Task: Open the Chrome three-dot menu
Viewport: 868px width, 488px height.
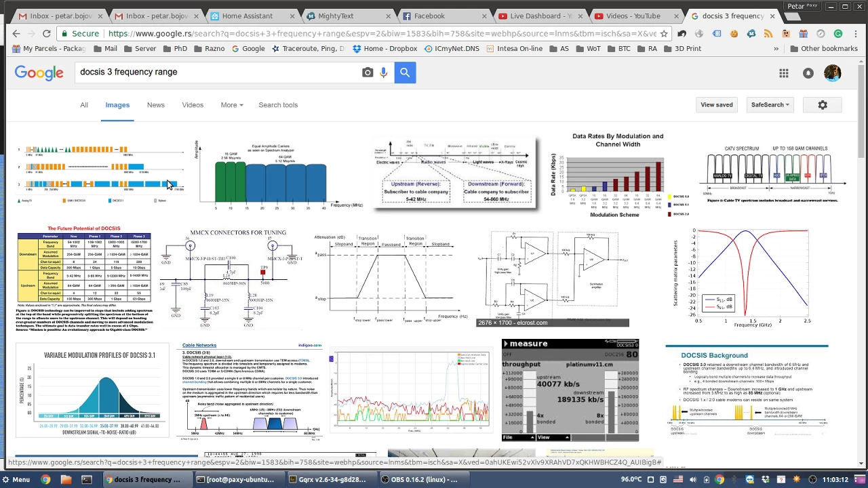Action: point(856,33)
